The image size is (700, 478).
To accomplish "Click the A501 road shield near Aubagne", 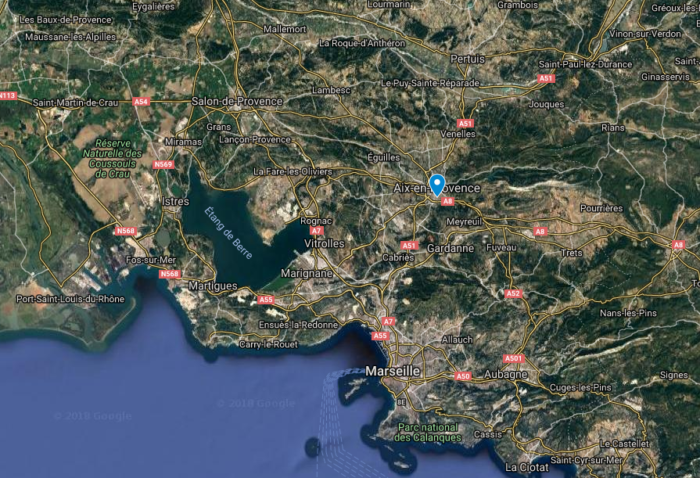I will pyautogui.click(x=513, y=358).
